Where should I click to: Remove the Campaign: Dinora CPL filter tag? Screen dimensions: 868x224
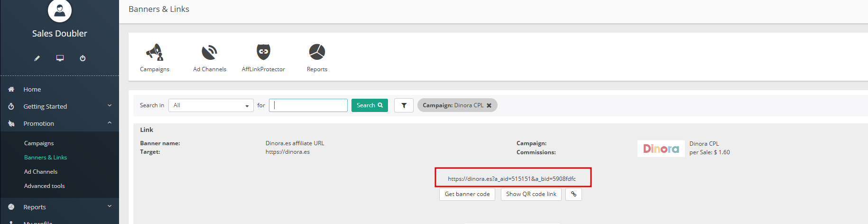489,105
